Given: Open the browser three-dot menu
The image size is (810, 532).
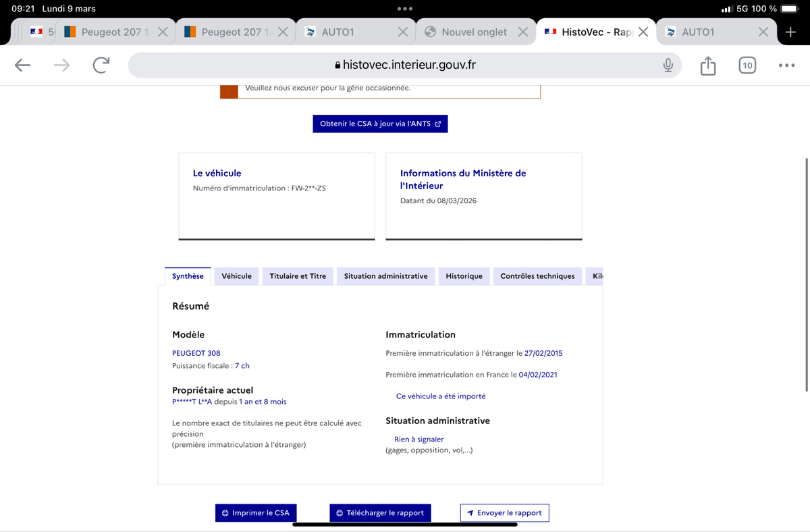Looking at the screenshot, I should pyautogui.click(x=786, y=65).
